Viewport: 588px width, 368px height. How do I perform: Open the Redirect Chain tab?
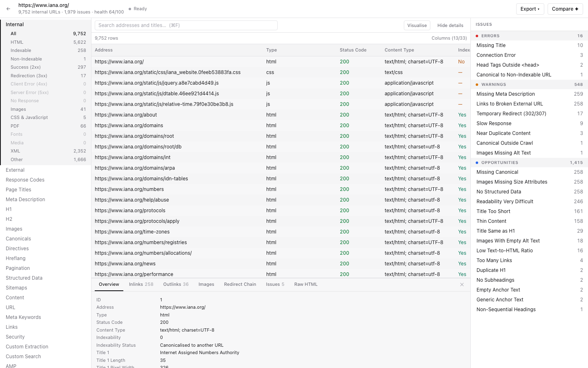(x=240, y=285)
